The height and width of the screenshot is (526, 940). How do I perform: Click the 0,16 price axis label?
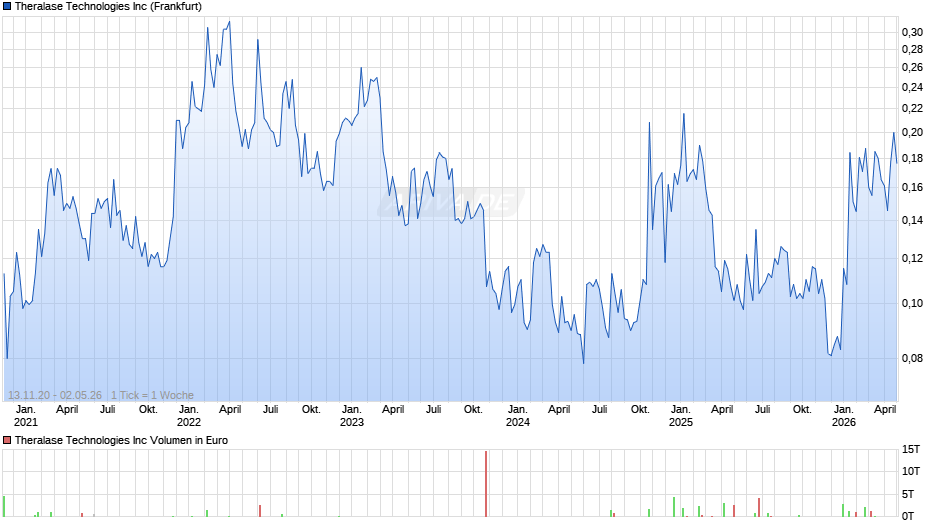(912, 188)
